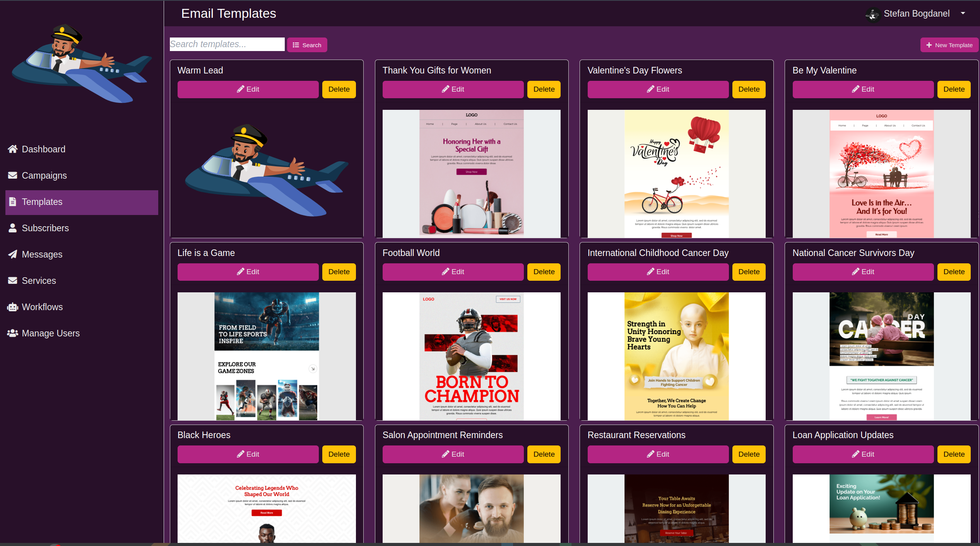The image size is (980, 546).
Task: Click Valentine's Day Flowers preview image
Action: pyautogui.click(x=677, y=174)
